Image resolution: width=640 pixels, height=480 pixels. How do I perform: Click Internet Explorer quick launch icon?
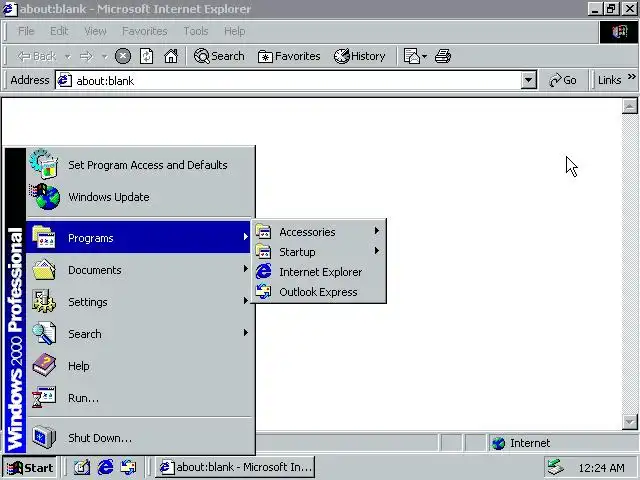pyautogui.click(x=105, y=467)
